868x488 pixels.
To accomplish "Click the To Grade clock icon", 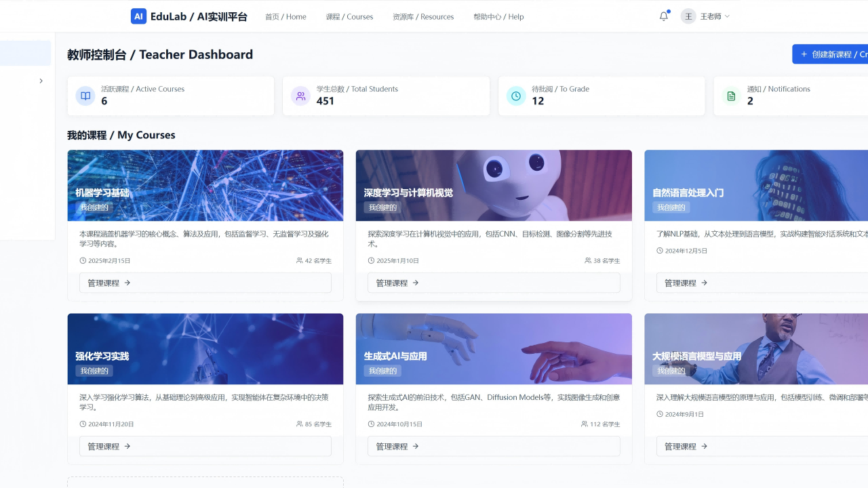I will tap(516, 96).
